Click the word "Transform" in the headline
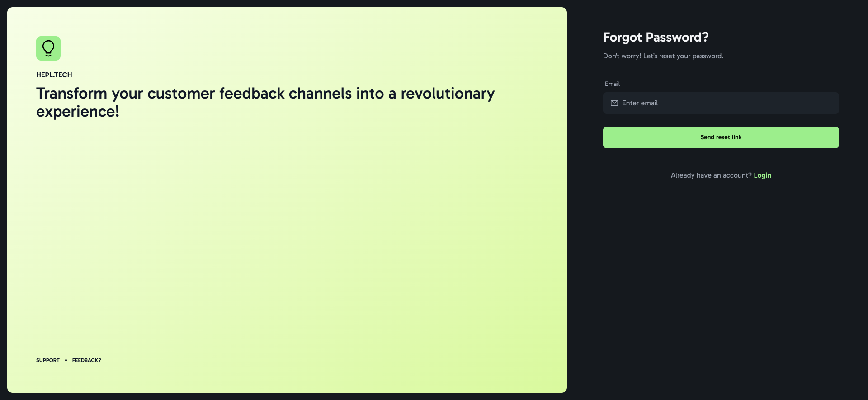Screen dimensions: 868x400 tap(71, 94)
